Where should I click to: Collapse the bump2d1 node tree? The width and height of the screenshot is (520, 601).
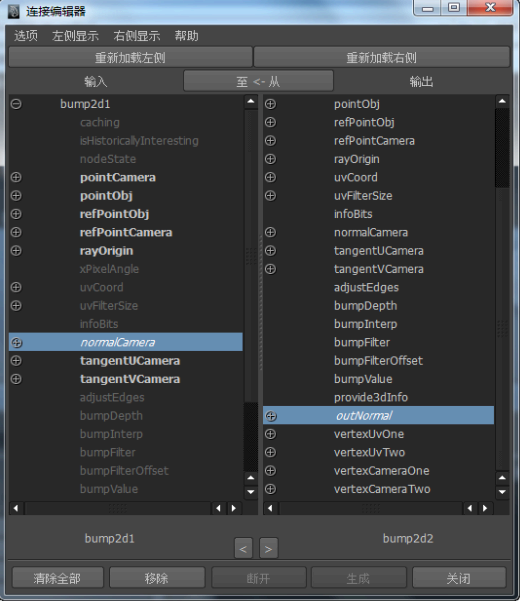click(16, 104)
